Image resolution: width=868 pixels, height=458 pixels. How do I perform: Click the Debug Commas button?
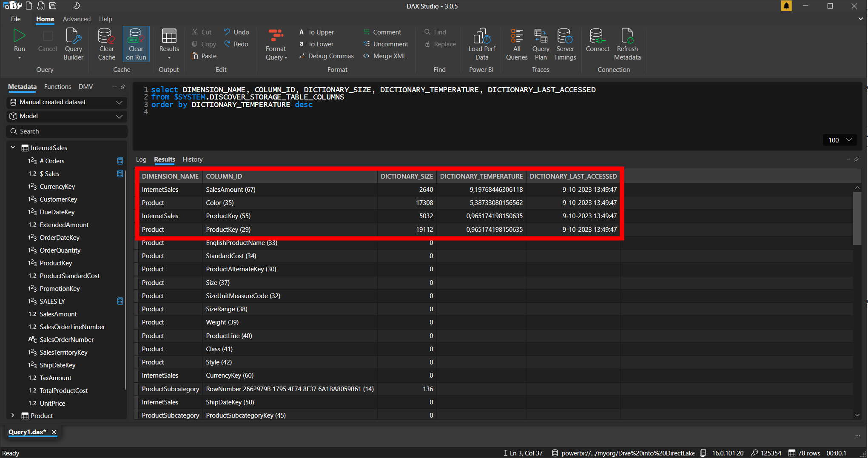326,56
